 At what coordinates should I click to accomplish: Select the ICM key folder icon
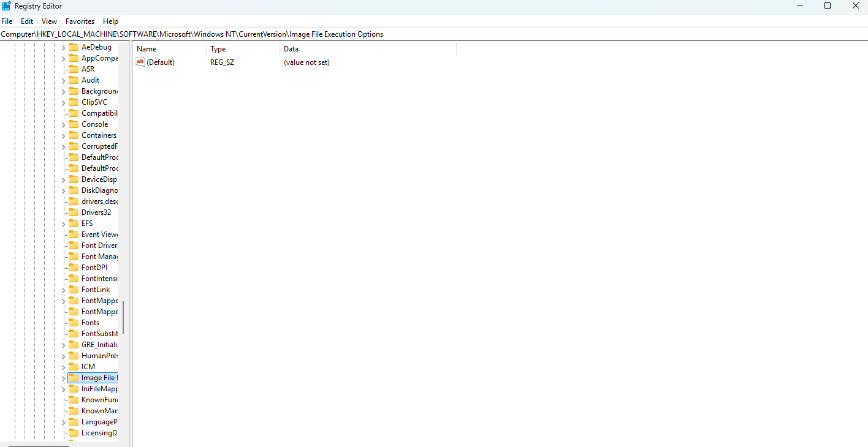74,367
